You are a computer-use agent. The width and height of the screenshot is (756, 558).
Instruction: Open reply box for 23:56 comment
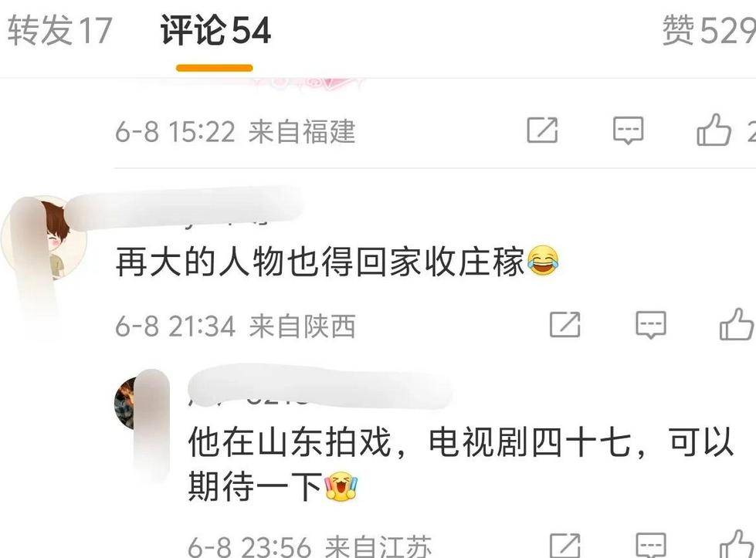click(651, 545)
